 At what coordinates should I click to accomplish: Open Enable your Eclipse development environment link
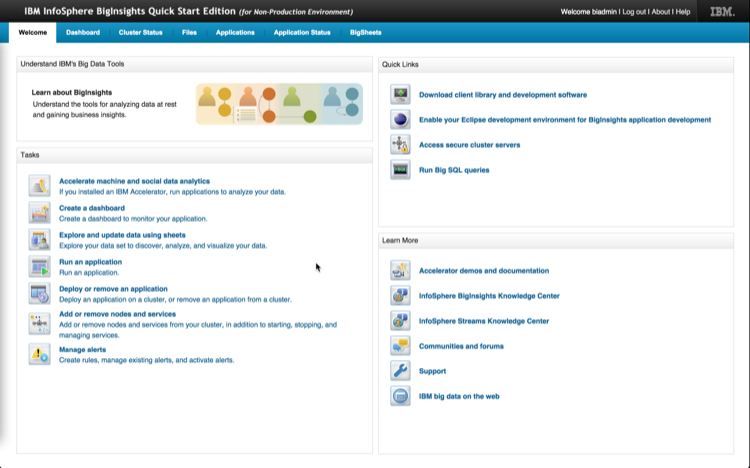point(565,120)
